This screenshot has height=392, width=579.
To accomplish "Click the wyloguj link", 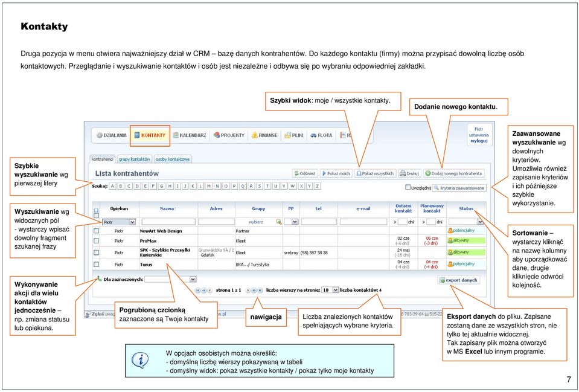I will point(479,141).
